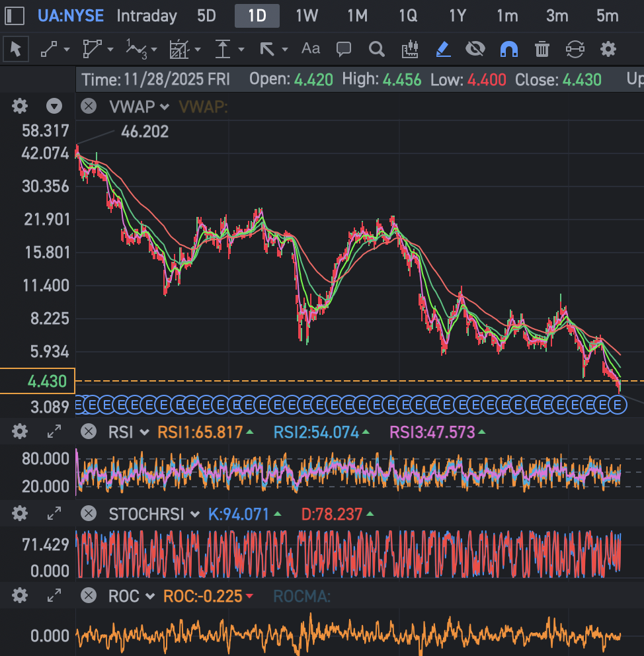Open projection tool options arrow
644x656 pixels.
(x=198, y=50)
